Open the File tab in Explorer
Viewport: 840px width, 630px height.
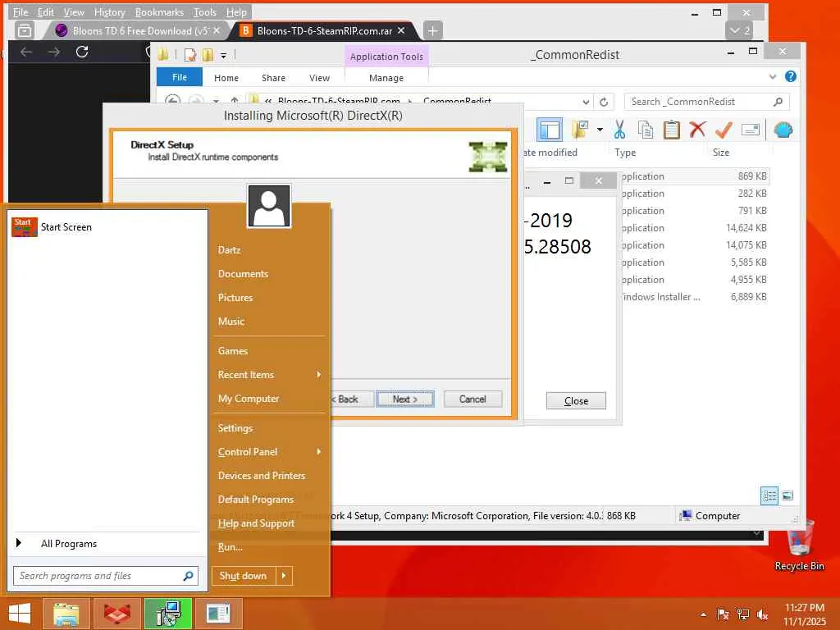click(180, 77)
